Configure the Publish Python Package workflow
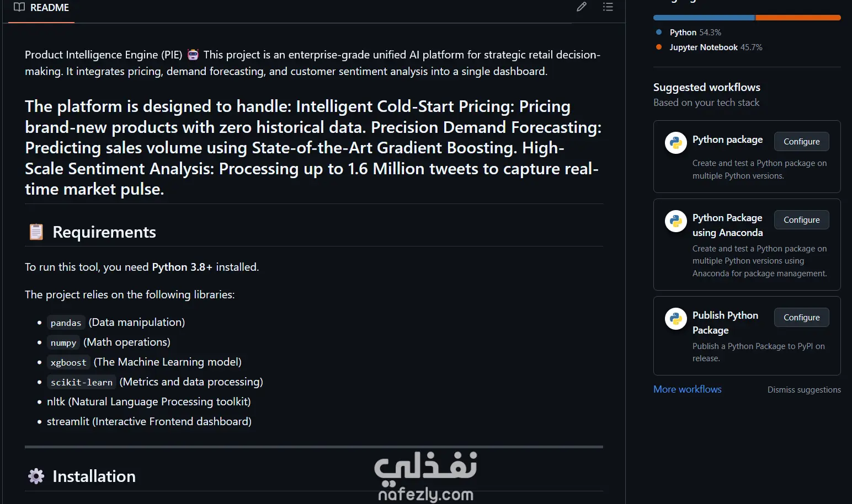Image resolution: width=852 pixels, height=504 pixels. (x=801, y=318)
